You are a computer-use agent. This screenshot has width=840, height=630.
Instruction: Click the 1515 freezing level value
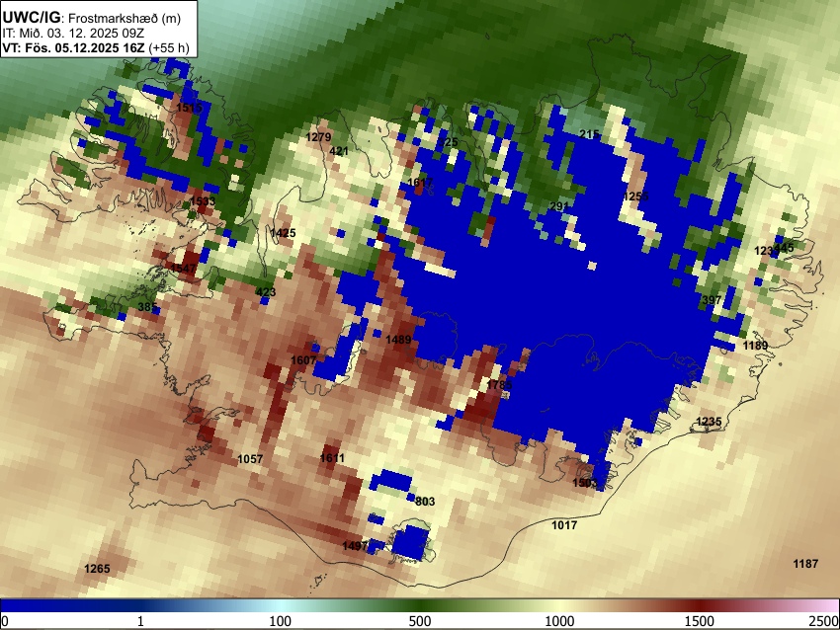point(189,108)
